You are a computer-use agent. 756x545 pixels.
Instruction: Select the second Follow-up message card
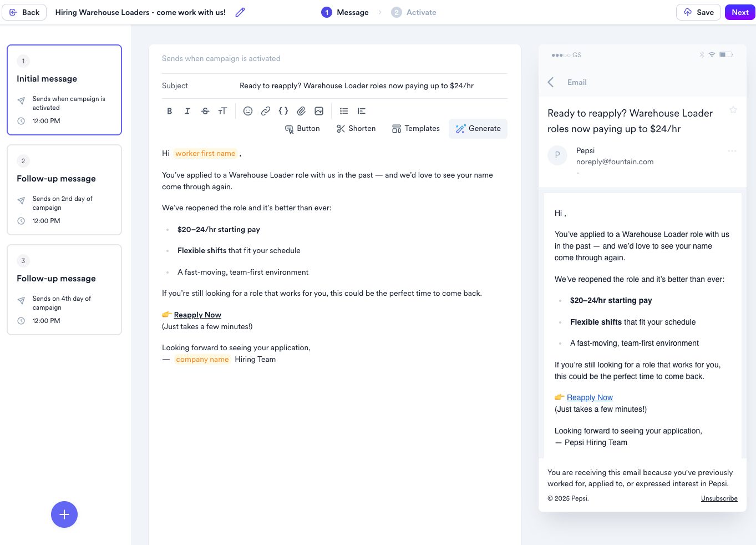coord(64,290)
